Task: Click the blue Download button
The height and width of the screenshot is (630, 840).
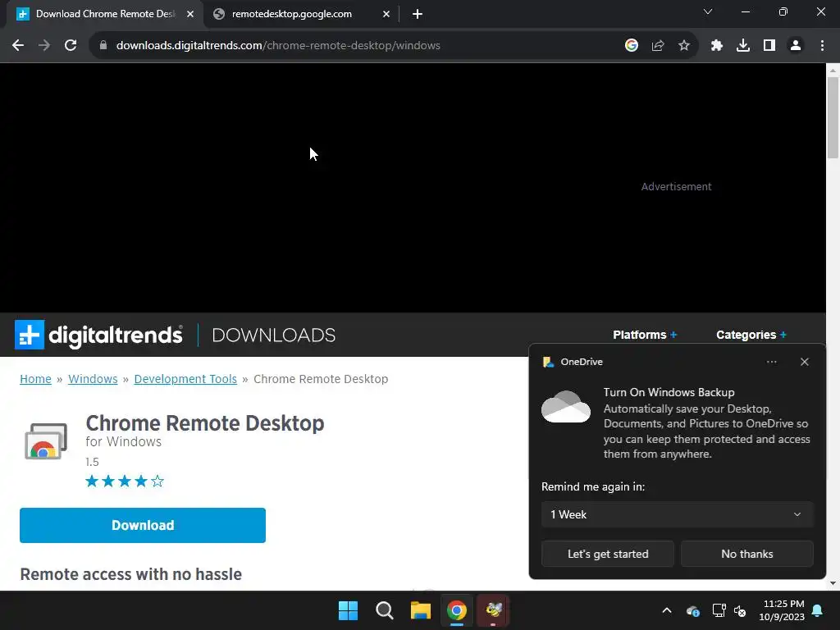Action: click(143, 526)
